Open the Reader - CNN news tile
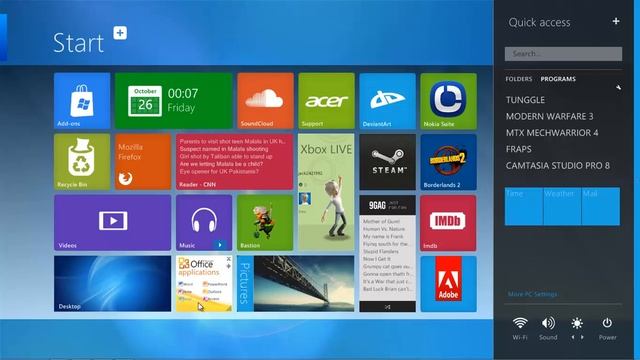This screenshot has width=640, height=360. point(235,162)
